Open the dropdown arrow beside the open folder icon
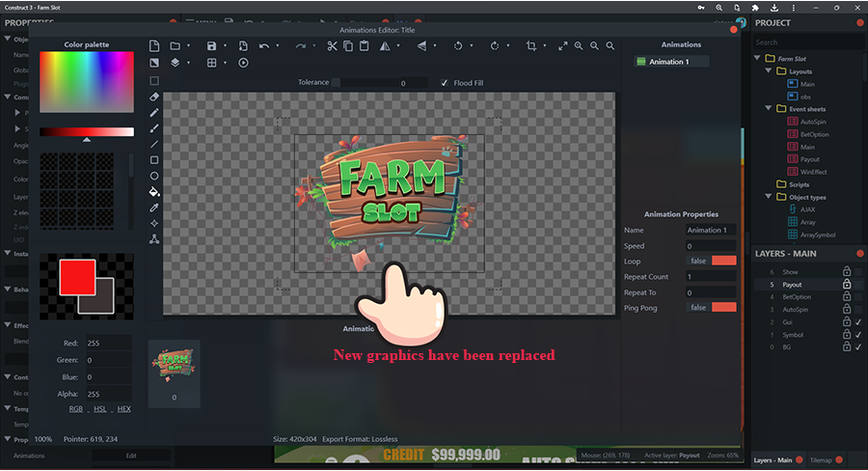Viewport: 868px width, 471px height. click(188, 46)
